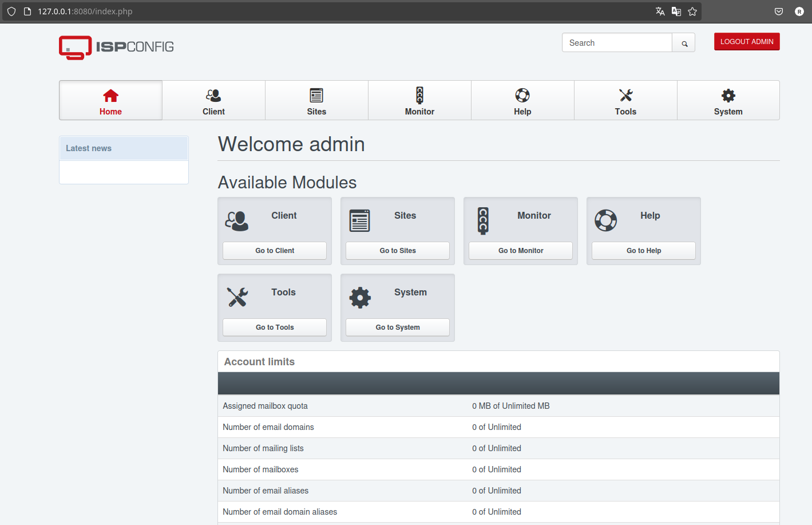Click the Go to Monitor button
This screenshot has height=525, width=812.
click(x=521, y=251)
